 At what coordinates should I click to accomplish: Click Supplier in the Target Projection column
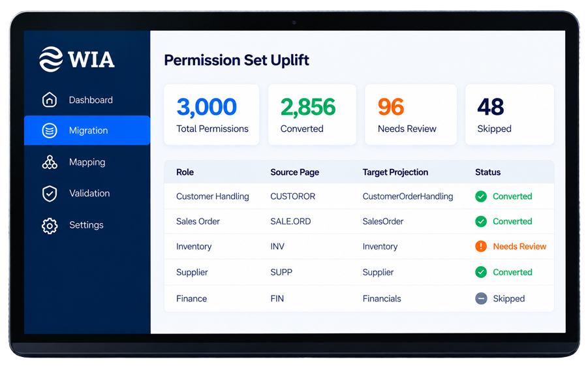[378, 273]
